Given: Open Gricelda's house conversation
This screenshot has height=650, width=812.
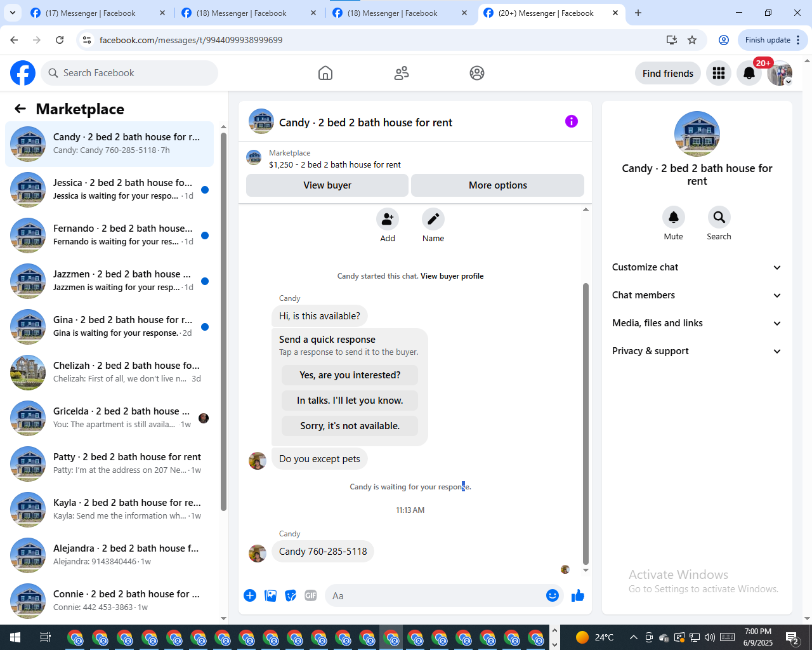Looking at the screenshot, I should [110, 418].
